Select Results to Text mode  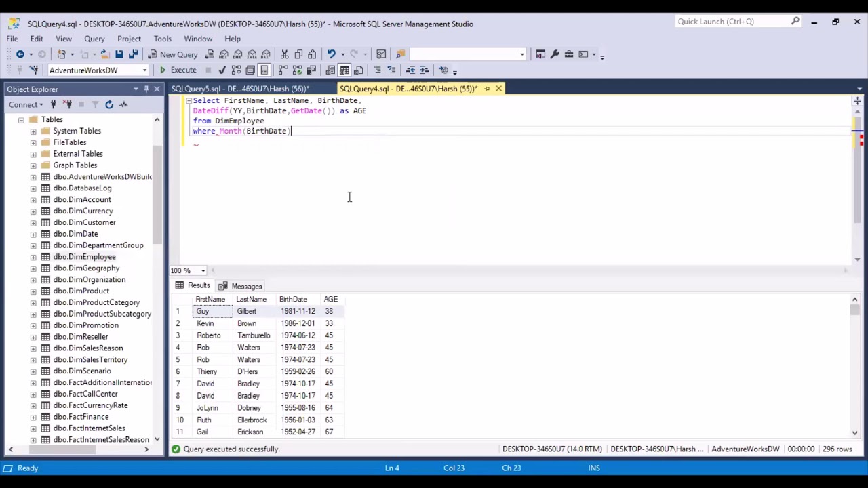coord(330,70)
